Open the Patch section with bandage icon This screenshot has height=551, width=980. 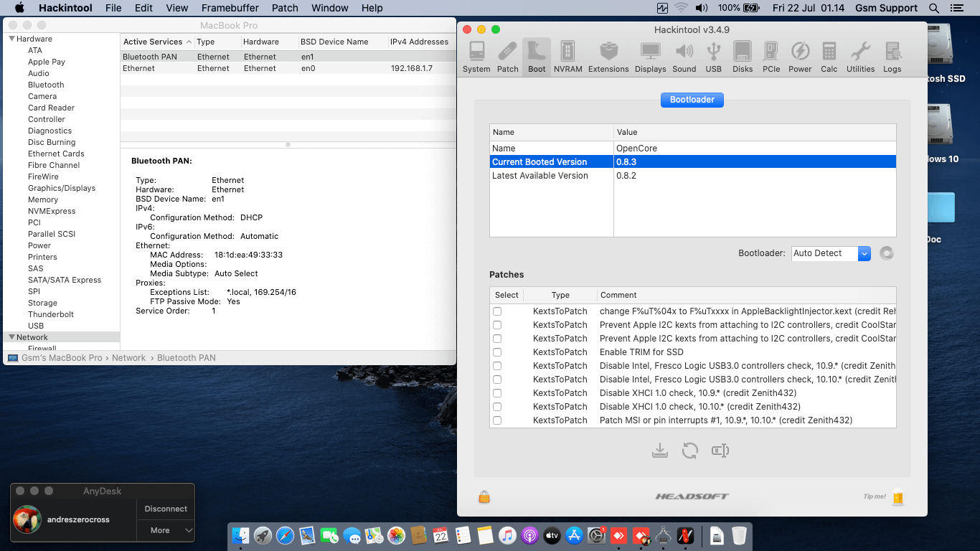[507, 57]
